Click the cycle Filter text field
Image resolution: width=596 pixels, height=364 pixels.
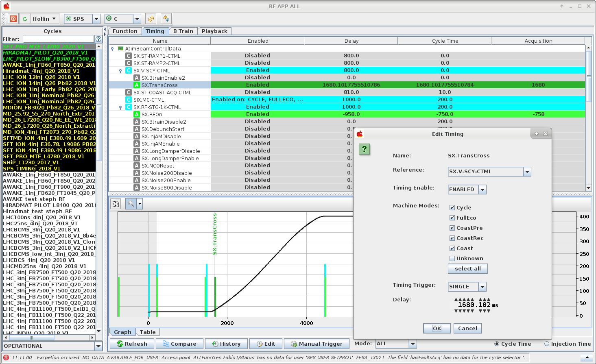[59, 39]
